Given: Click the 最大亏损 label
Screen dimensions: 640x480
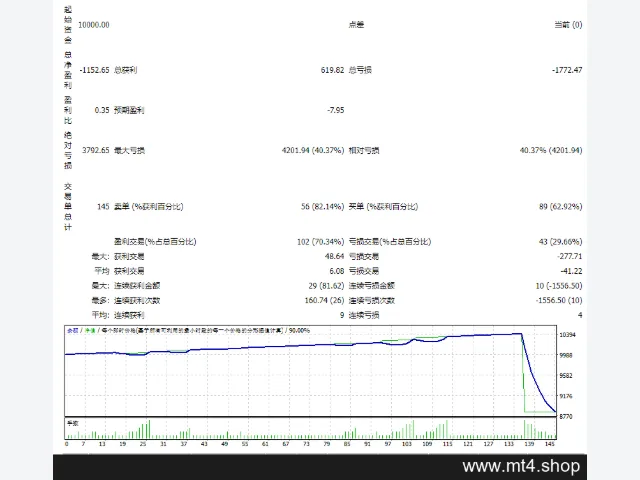Looking at the screenshot, I should [129, 150].
